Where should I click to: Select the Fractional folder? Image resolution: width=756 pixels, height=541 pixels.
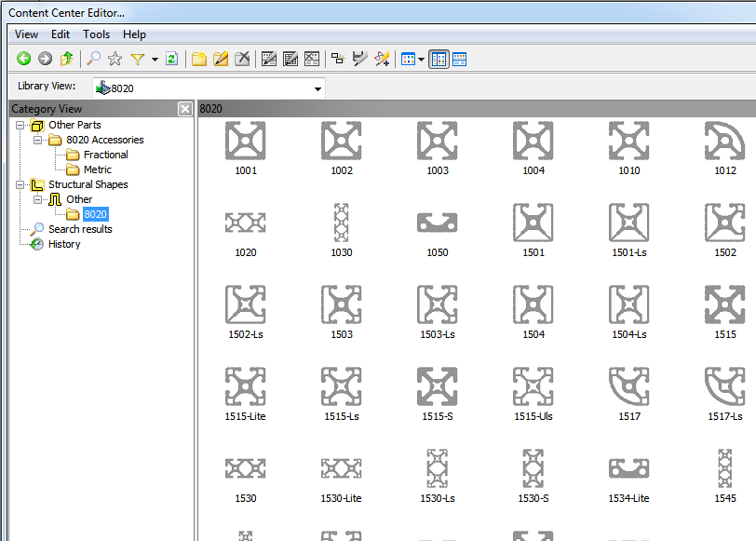(105, 155)
